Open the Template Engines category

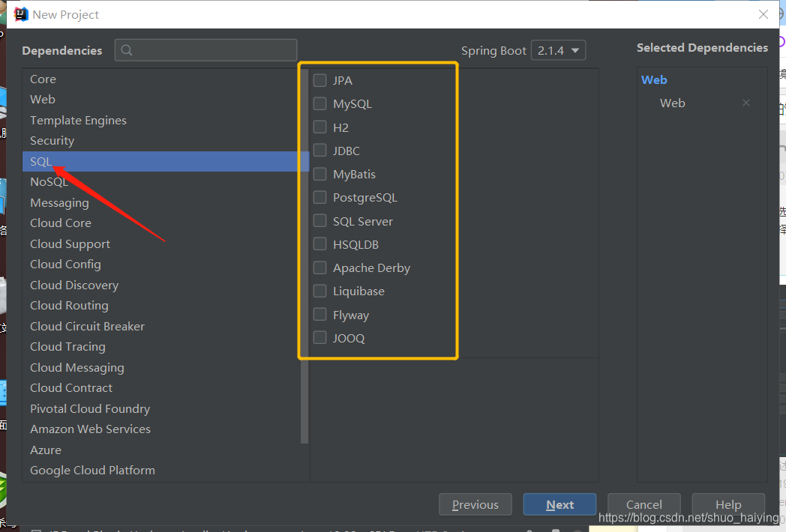[x=166, y=120]
